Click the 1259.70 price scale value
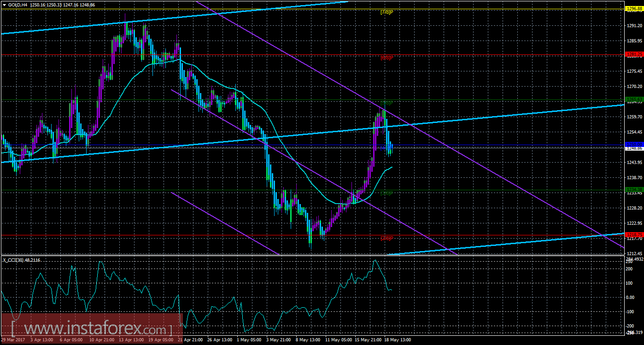Screen dimensions: 644x345 click(635, 117)
